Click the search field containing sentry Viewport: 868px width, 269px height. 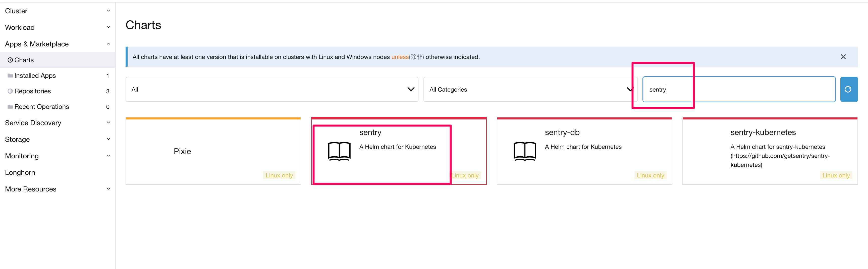(739, 89)
